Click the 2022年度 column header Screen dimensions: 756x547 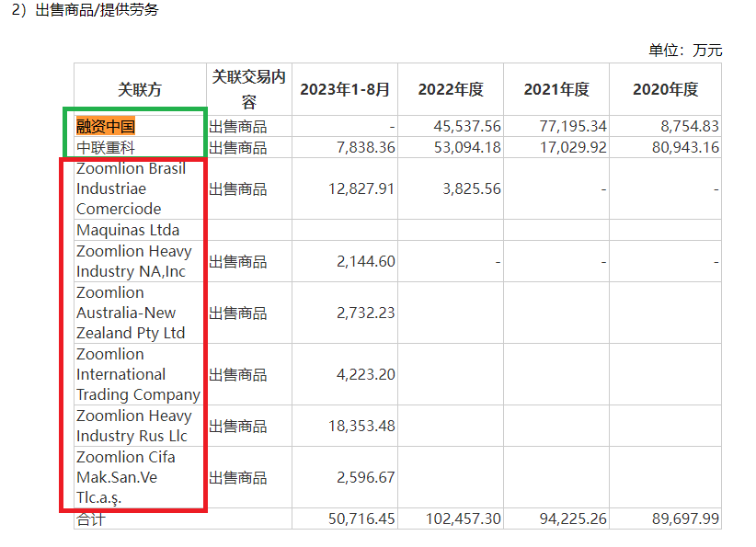coord(451,89)
